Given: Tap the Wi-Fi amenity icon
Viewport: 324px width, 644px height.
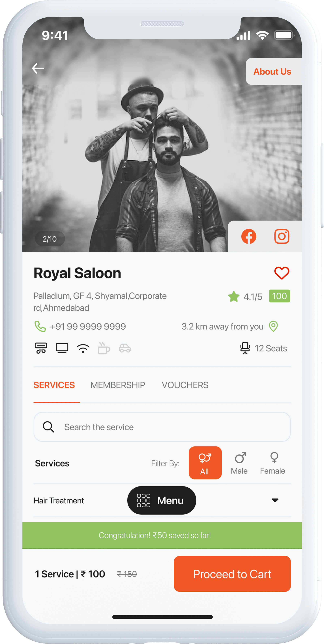Looking at the screenshot, I should [83, 348].
